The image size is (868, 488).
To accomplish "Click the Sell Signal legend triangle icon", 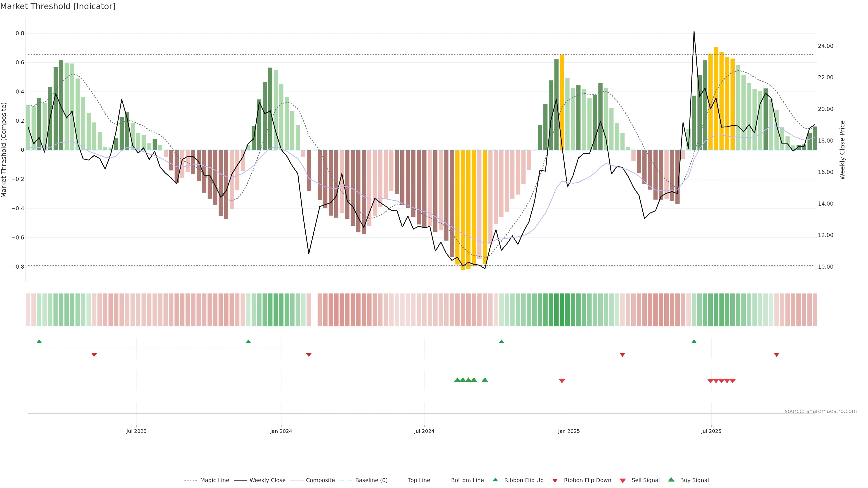I will pos(623,480).
